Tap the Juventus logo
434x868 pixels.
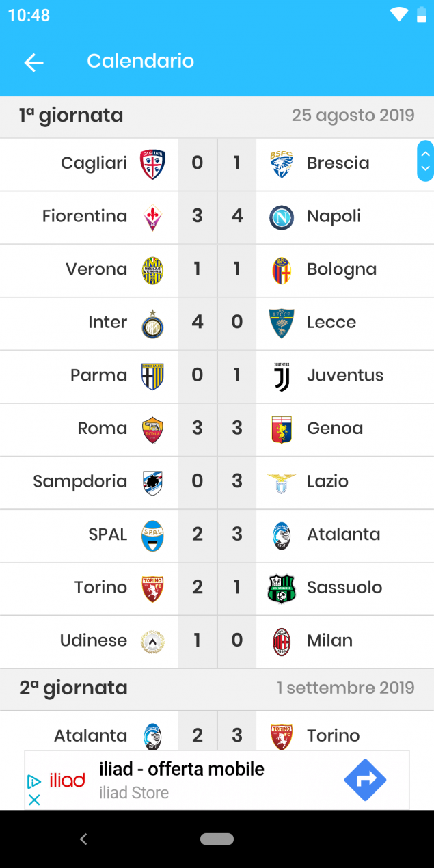pos(282,376)
